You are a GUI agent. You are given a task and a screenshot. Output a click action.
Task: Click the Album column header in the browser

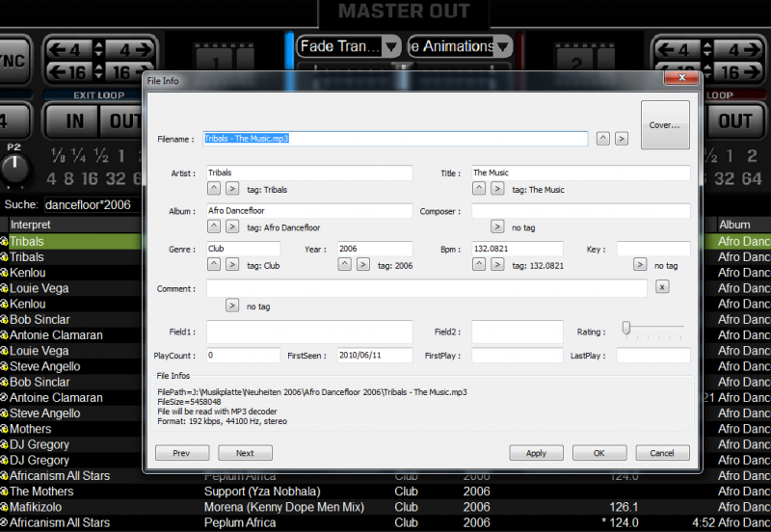point(744,225)
